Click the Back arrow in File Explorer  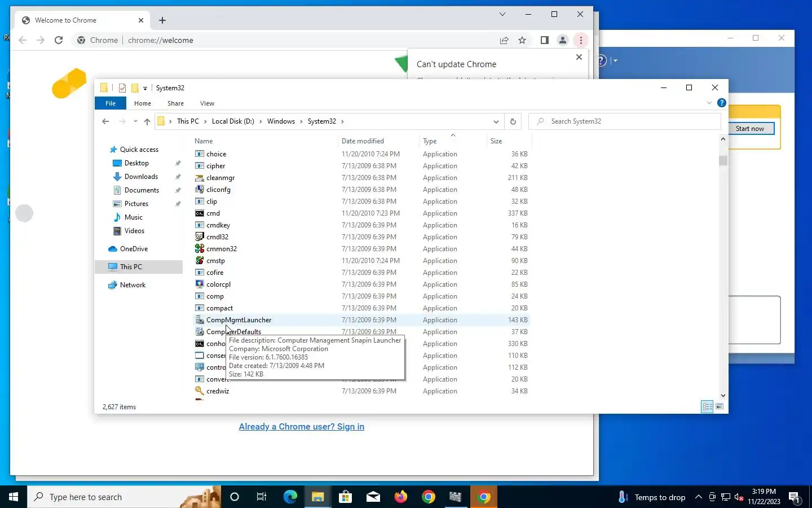pos(105,121)
